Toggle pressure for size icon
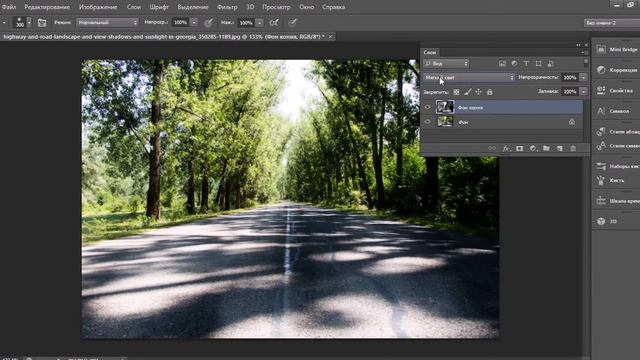The width and height of the screenshot is (640, 360). coord(292,22)
